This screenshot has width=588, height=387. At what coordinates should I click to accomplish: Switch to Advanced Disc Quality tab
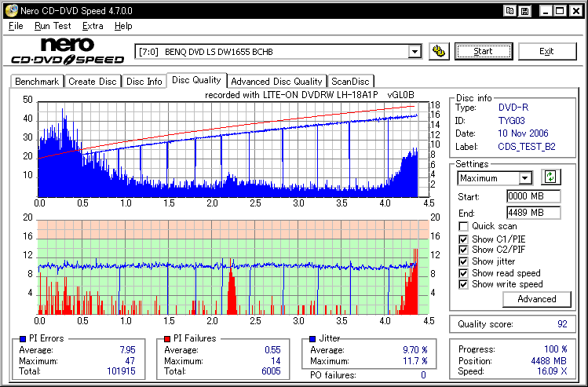pos(277,82)
